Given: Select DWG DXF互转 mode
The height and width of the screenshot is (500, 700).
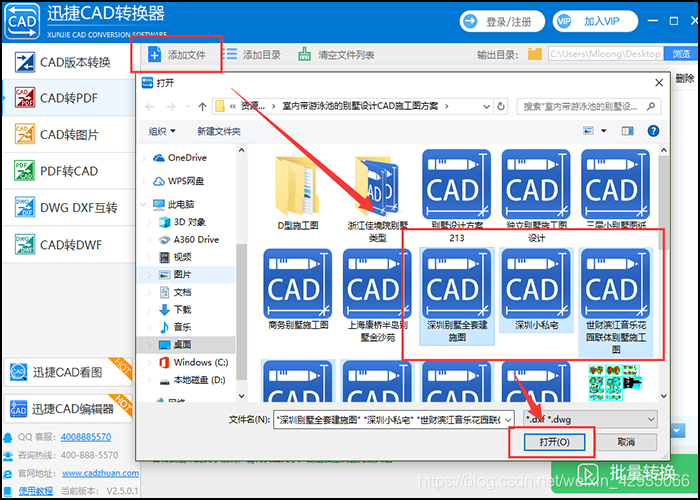Looking at the screenshot, I should pyautogui.click(x=68, y=208).
